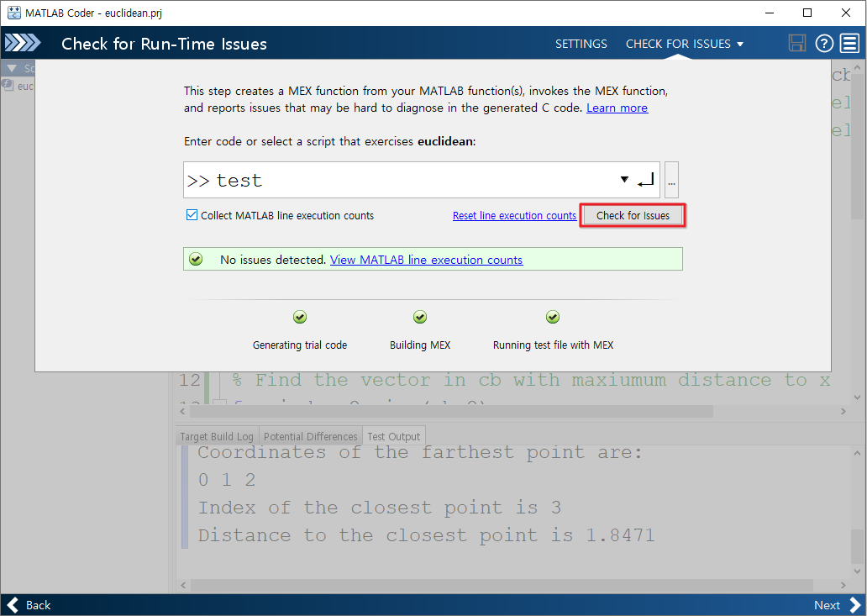The image size is (867, 616).
Task: Open the help question mark icon
Action: [x=824, y=43]
